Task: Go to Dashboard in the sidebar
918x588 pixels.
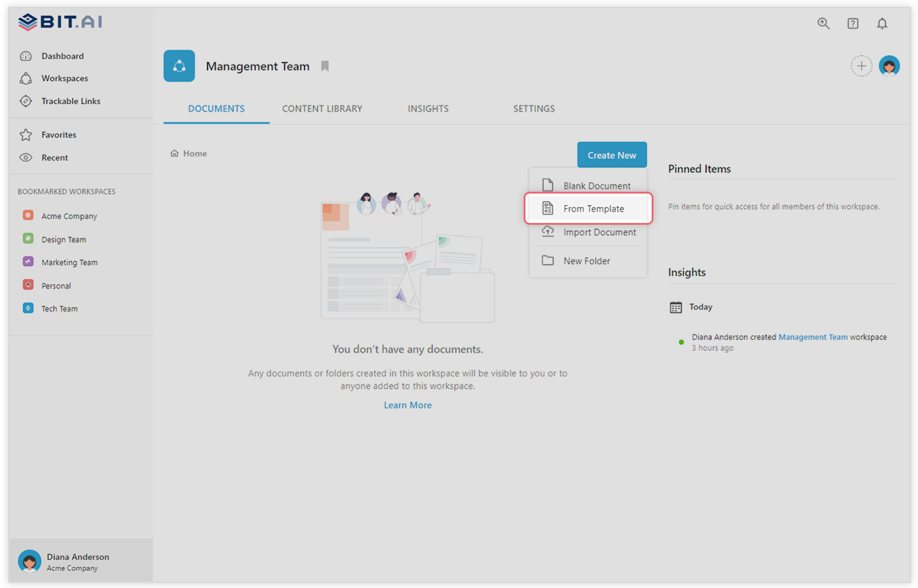Action: point(62,56)
